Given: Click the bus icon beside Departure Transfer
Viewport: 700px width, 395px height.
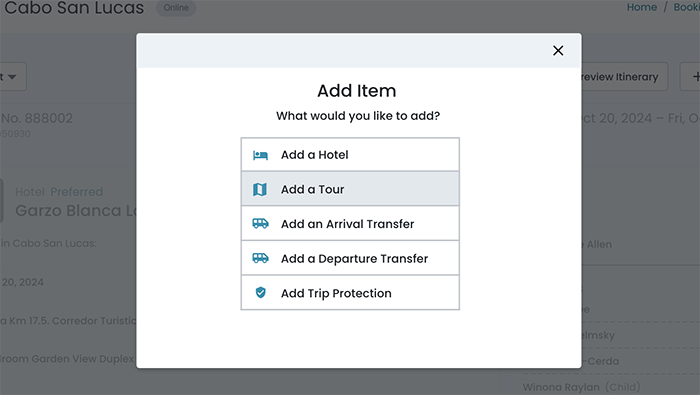Looking at the screenshot, I should coord(260,258).
